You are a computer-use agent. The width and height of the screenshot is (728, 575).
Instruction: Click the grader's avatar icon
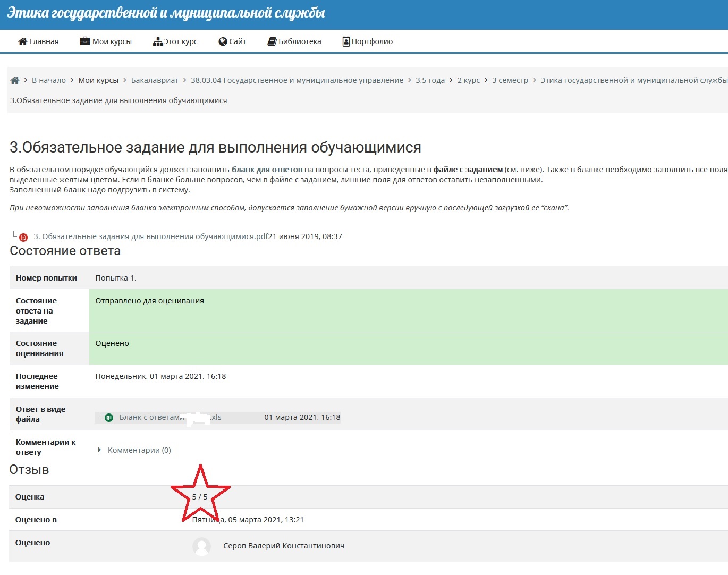click(x=202, y=546)
